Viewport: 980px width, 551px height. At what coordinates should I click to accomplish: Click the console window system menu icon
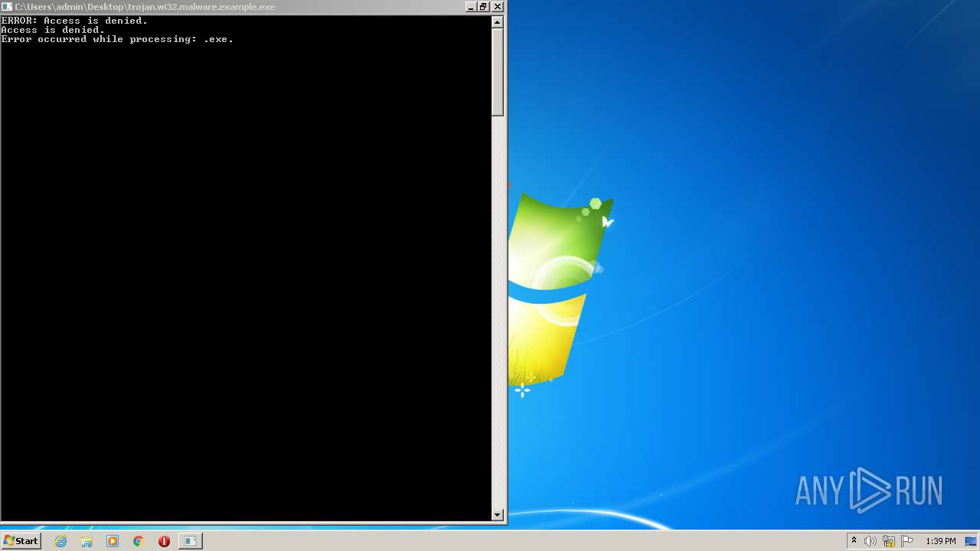(x=7, y=6)
